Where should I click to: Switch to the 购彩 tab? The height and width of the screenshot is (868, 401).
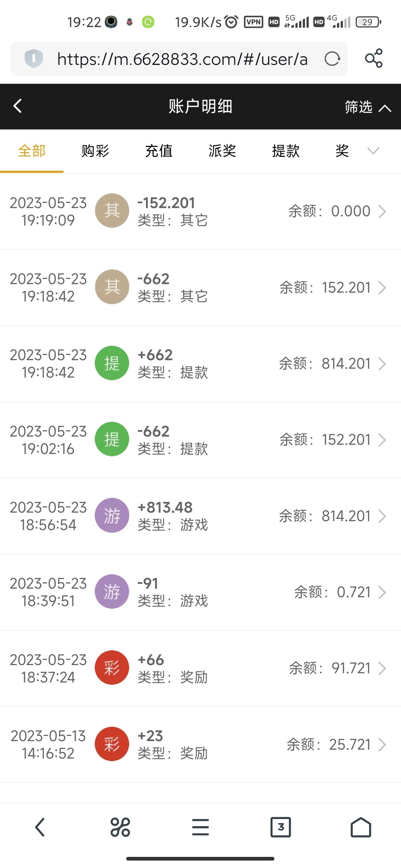pyautogui.click(x=95, y=151)
